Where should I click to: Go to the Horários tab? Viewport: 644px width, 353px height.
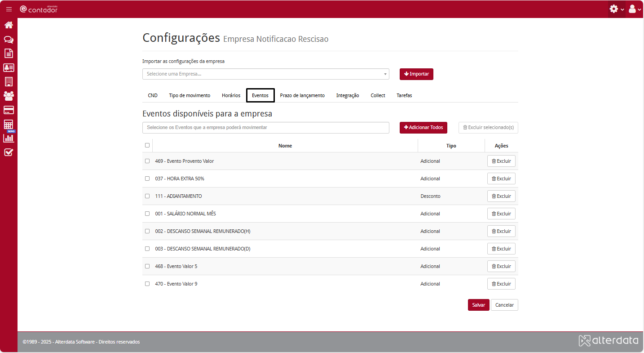tap(231, 95)
